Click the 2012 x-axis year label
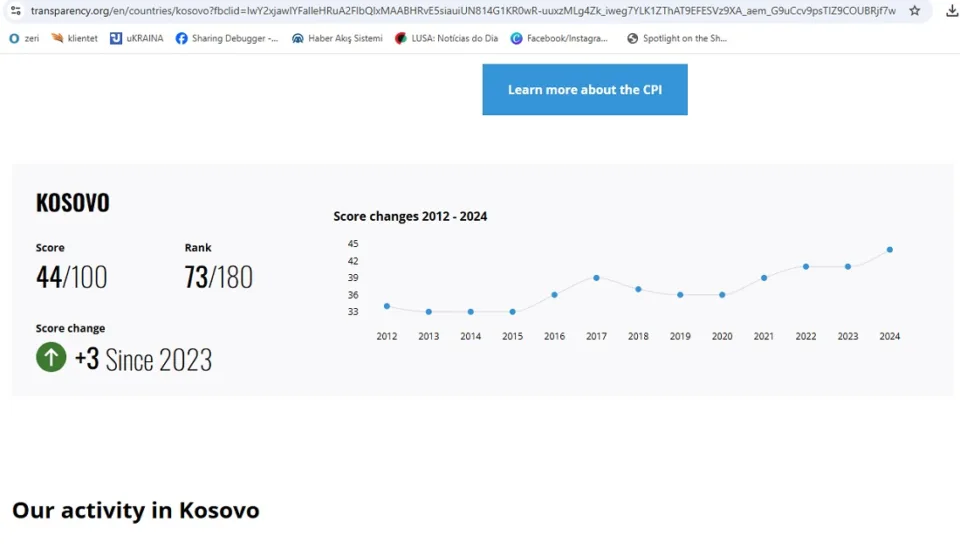The image size is (960, 549). coord(387,336)
